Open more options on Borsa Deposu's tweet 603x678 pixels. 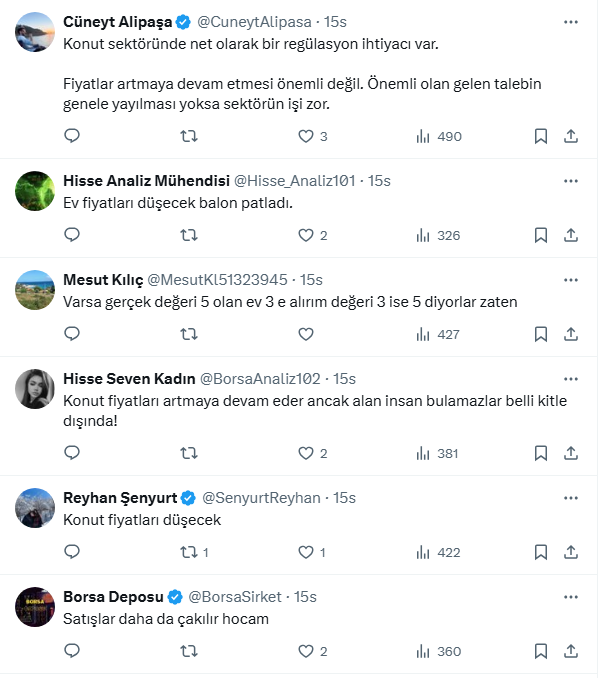(571, 597)
